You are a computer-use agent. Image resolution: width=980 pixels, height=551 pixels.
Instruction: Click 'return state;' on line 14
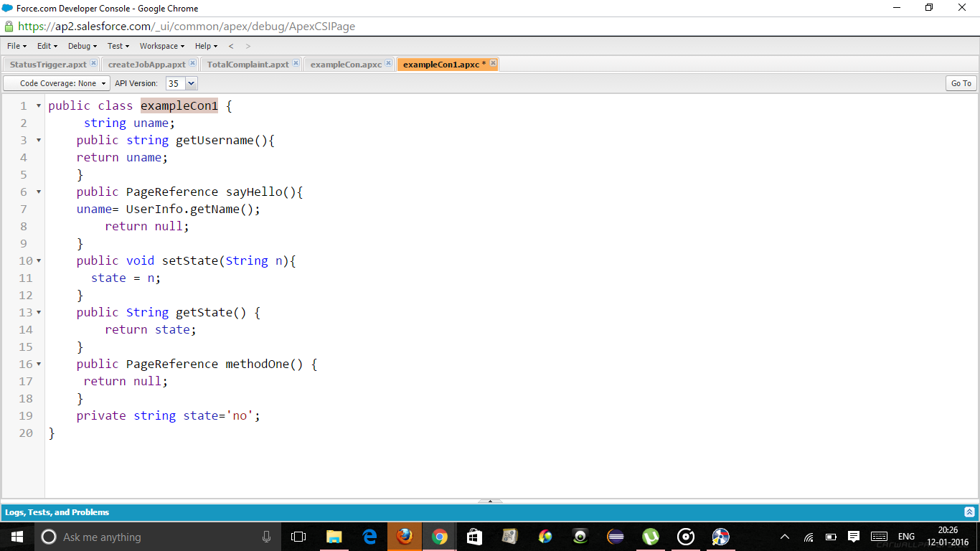[151, 330]
